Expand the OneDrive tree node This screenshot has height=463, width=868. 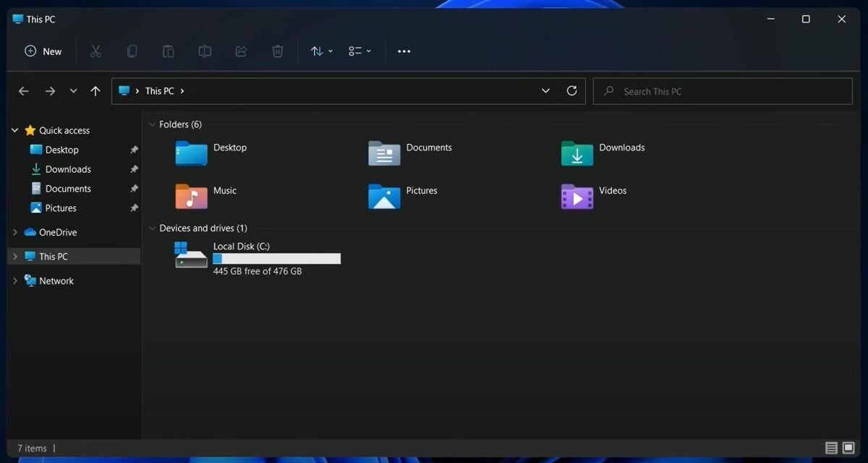click(15, 232)
